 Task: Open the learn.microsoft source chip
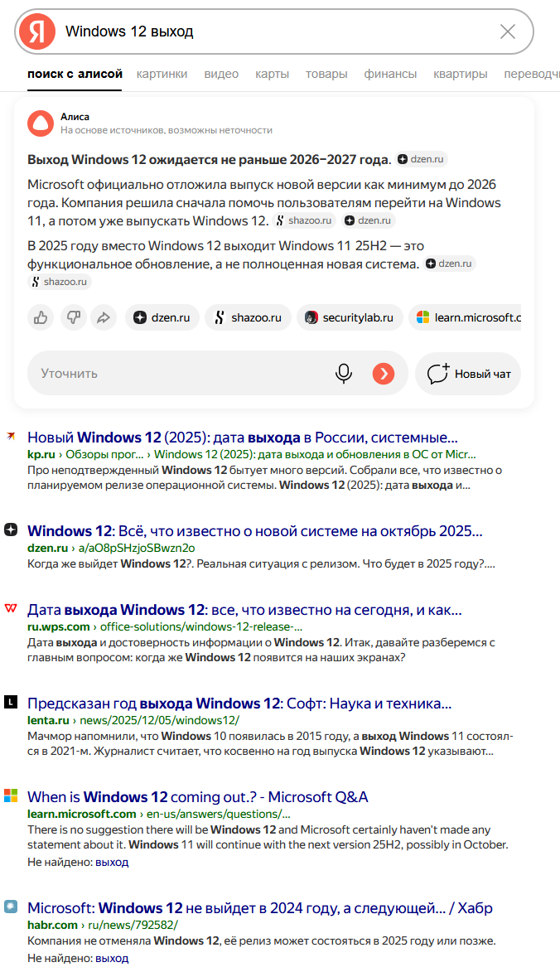click(x=465, y=317)
